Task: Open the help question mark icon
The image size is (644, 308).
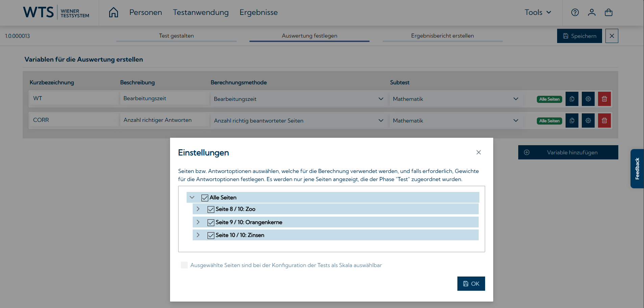Action: (575, 13)
